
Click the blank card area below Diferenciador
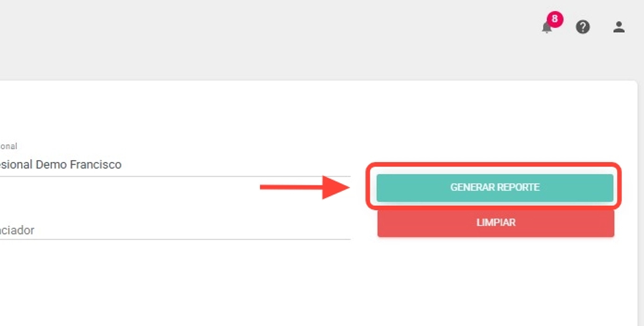[164, 282]
